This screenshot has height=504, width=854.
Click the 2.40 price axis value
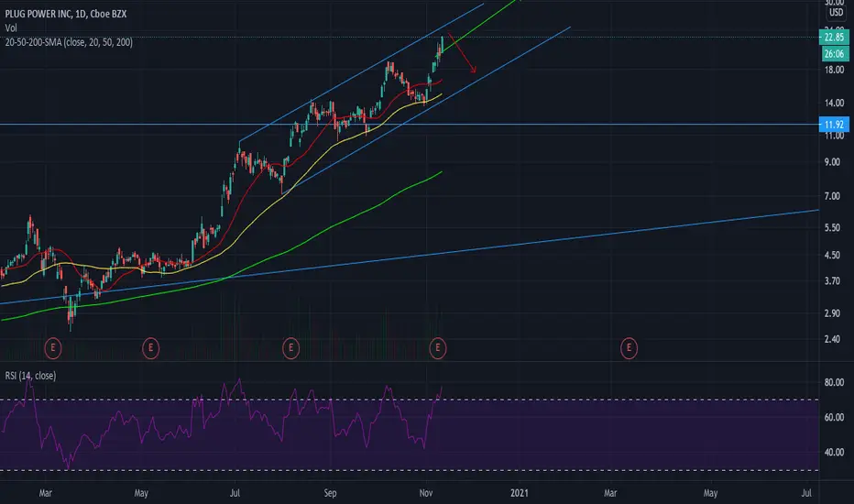[x=832, y=339]
